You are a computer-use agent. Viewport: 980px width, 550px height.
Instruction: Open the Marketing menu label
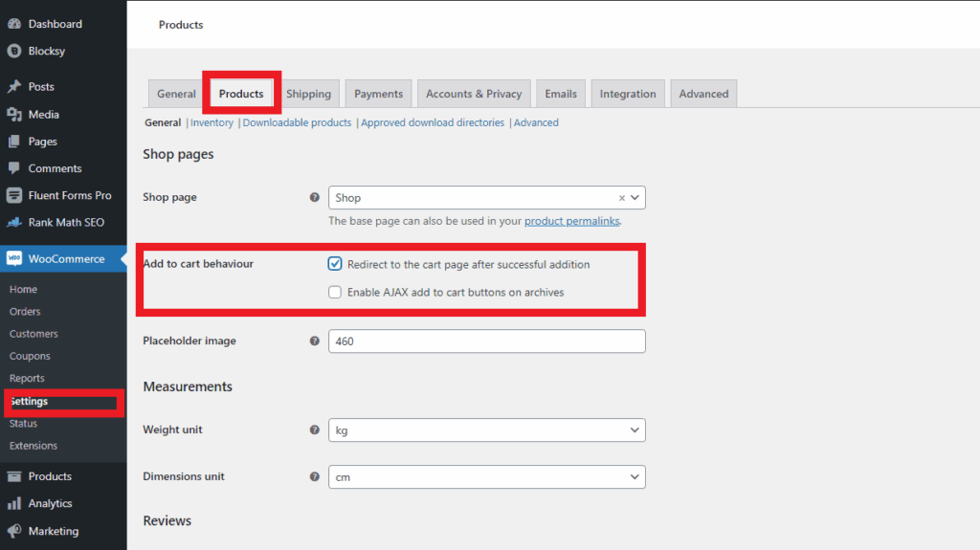pyautogui.click(x=54, y=531)
